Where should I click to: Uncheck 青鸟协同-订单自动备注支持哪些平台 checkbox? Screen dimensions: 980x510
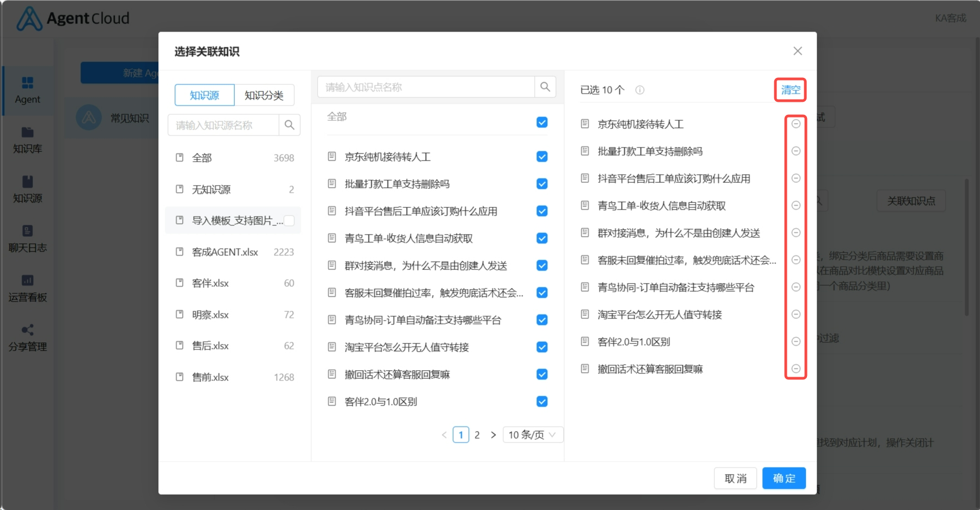point(542,320)
